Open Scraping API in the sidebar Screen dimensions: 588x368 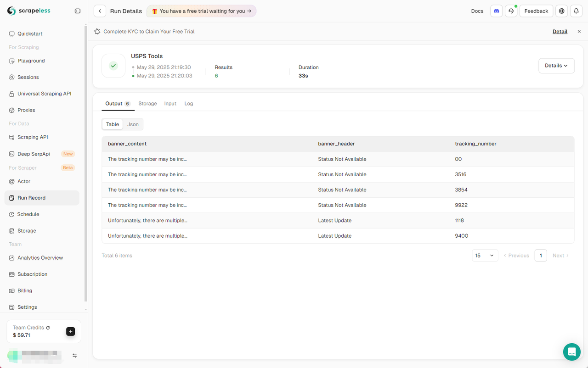coord(42,137)
